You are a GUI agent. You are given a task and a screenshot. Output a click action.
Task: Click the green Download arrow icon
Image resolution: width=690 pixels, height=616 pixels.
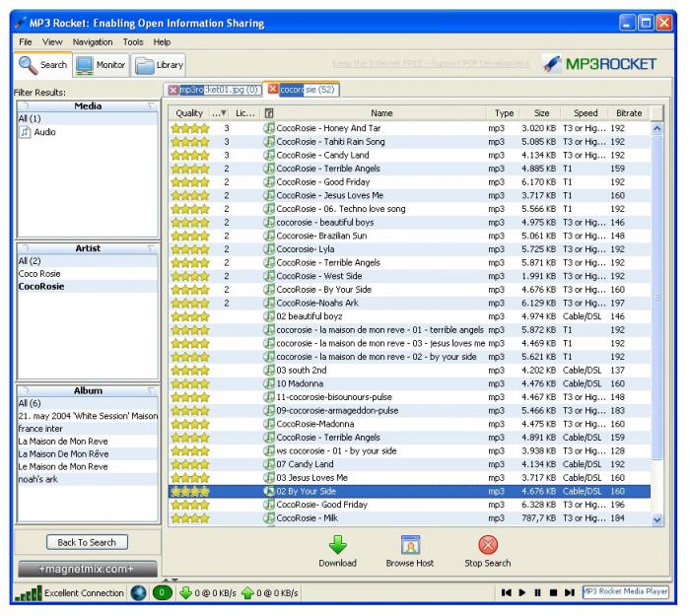click(337, 545)
